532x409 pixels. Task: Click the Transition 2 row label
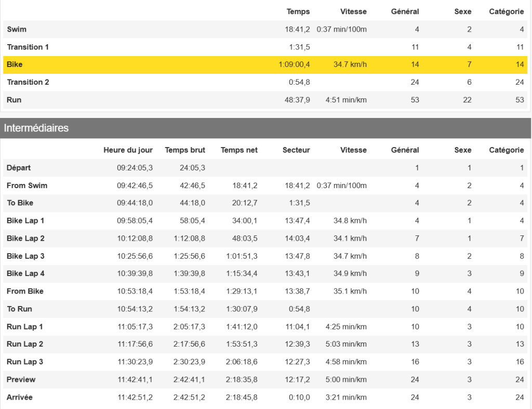pyautogui.click(x=28, y=82)
